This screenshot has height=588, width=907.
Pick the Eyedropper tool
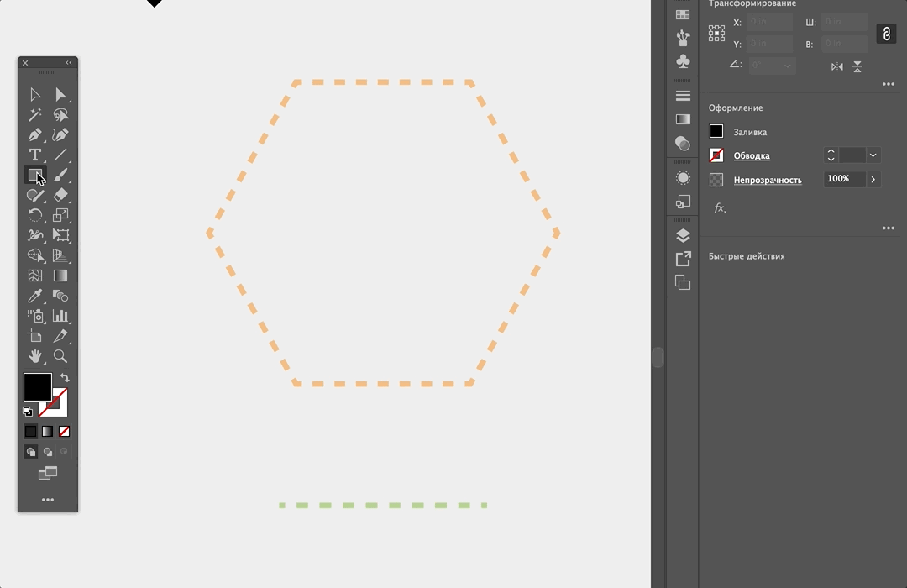tap(34, 296)
